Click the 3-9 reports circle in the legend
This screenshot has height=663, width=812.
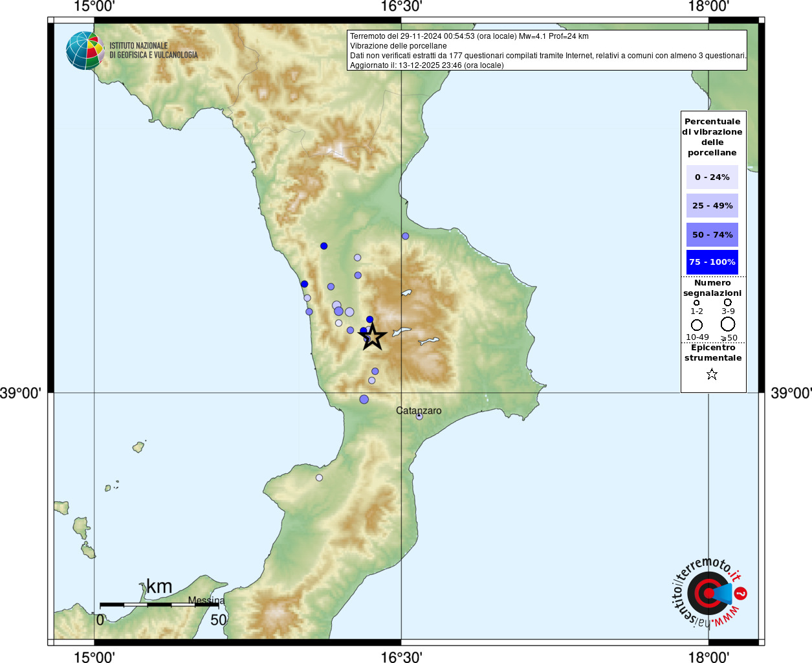coord(728,302)
